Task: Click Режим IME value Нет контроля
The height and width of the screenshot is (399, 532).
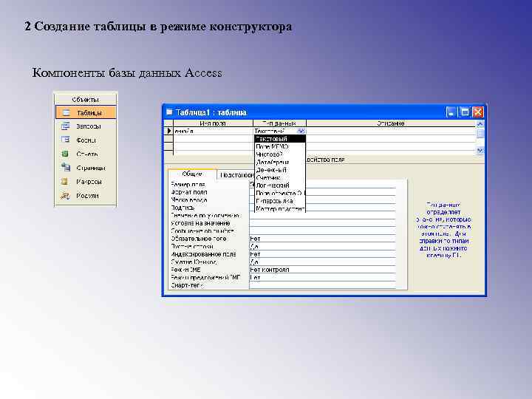Action: pyautogui.click(x=322, y=270)
